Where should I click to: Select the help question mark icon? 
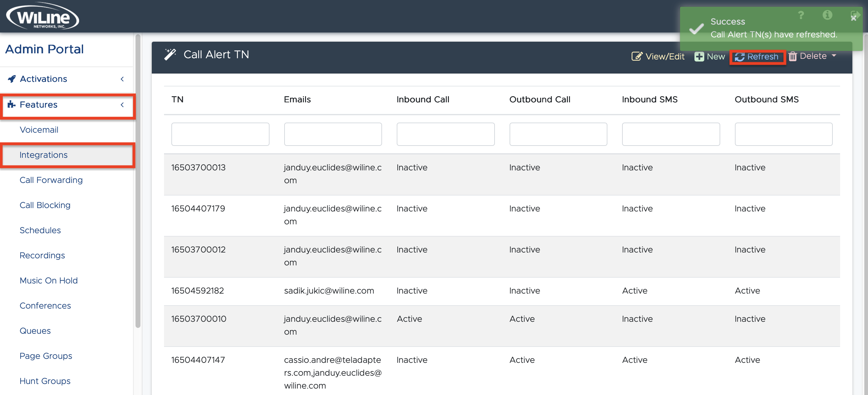tap(801, 15)
